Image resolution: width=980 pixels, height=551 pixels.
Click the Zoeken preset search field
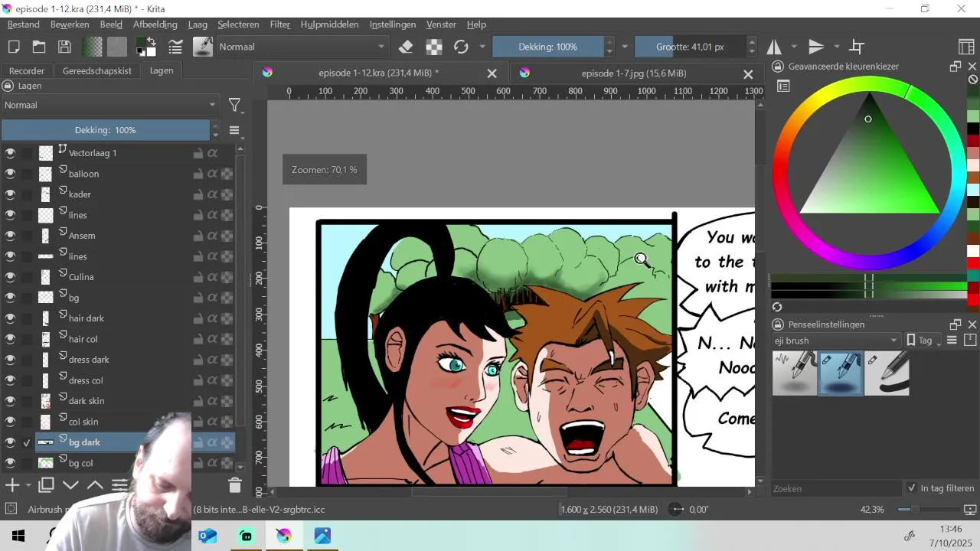click(836, 488)
